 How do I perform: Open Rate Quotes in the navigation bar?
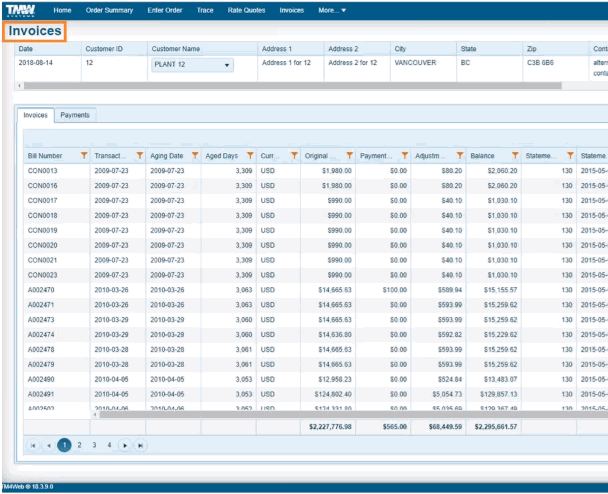pyautogui.click(x=248, y=10)
